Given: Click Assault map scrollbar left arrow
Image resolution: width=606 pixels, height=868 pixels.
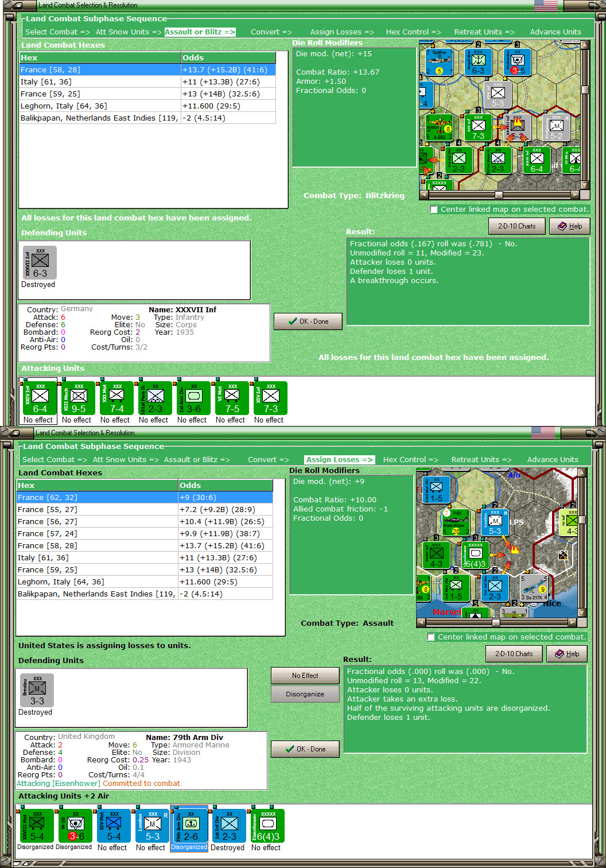Looking at the screenshot, I should 421,622.
